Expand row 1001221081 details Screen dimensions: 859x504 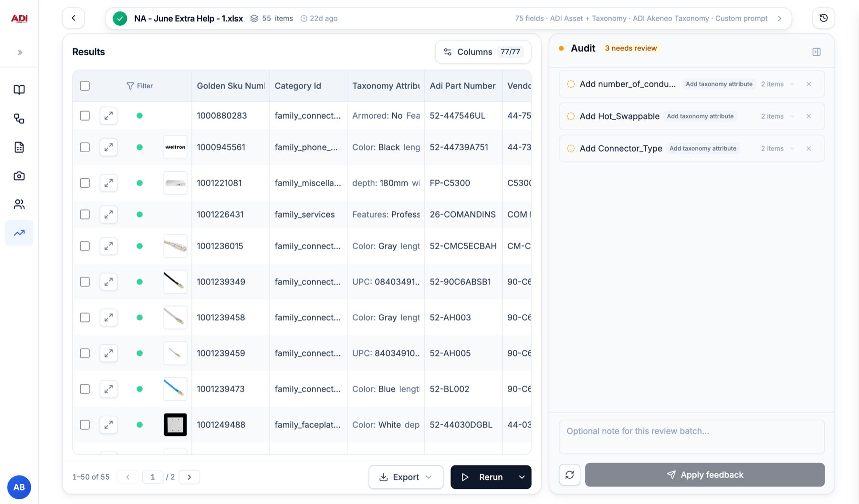pyautogui.click(x=109, y=183)
